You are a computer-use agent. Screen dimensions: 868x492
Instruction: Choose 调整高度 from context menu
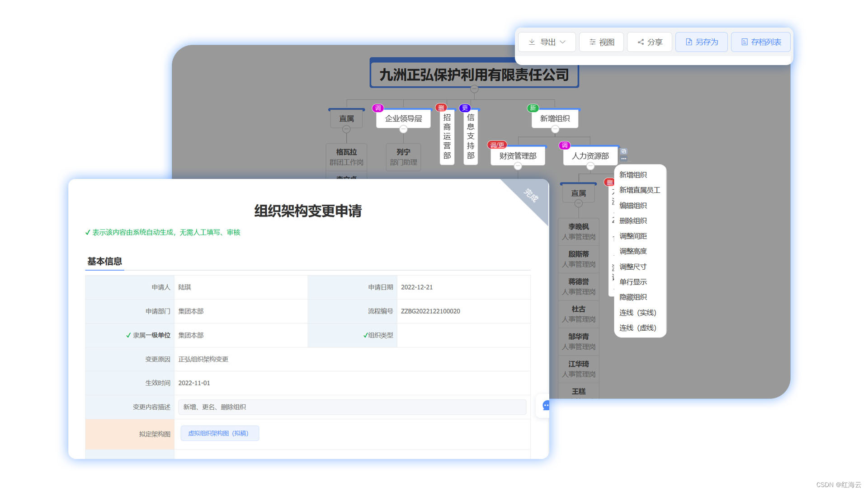pyautogui.click(x=633, y=251)
